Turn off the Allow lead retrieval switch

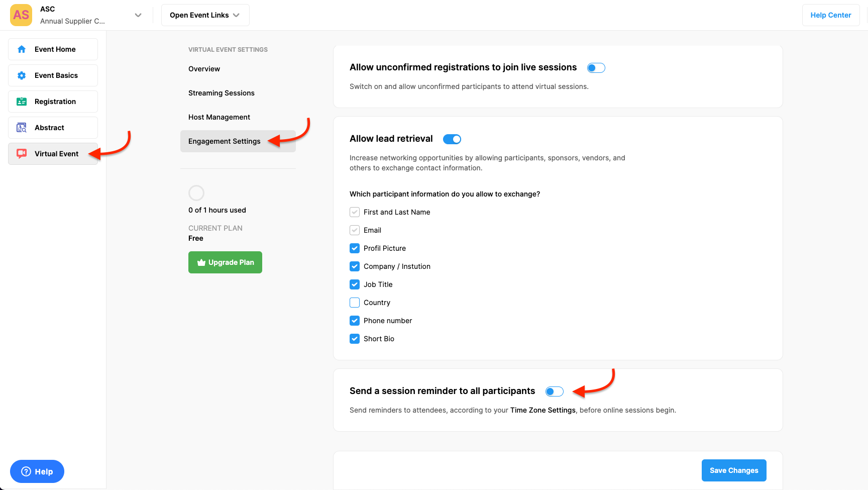pos(452,139)
